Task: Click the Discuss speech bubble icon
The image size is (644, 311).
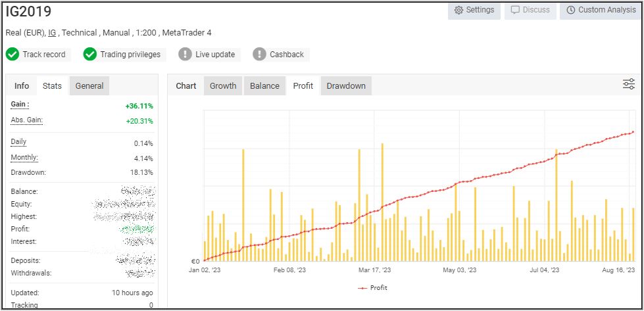Action: pyautogui.click(x=515, y=10)
